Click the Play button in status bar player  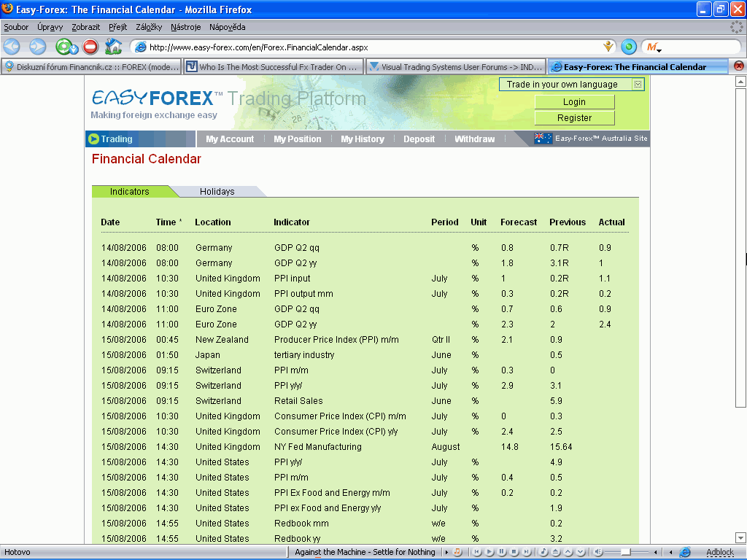(x=490, y=552)
